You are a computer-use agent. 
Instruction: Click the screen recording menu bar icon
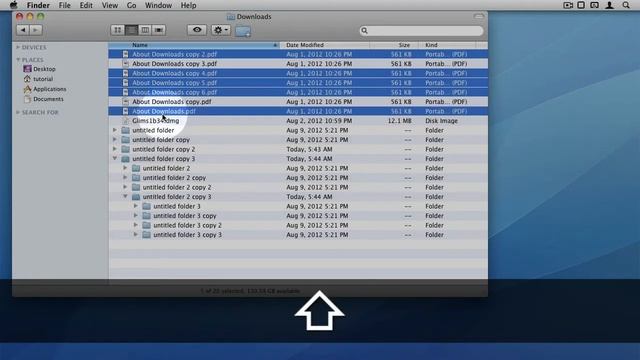pyautogui.click(x=568, y=5)
